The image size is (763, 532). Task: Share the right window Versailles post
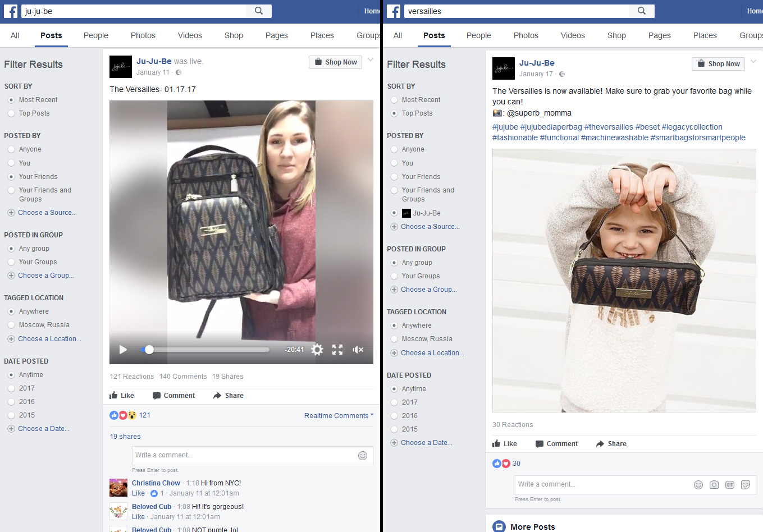point(611,444)
